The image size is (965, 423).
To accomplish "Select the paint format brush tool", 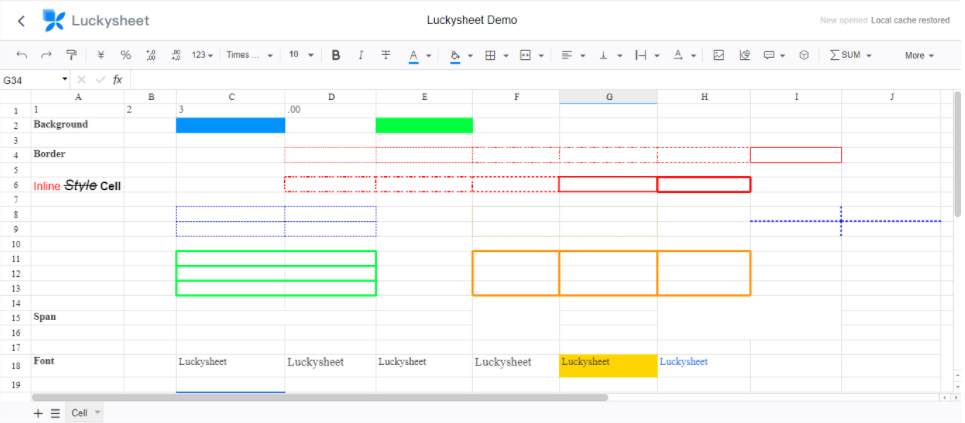I will 71,55.
